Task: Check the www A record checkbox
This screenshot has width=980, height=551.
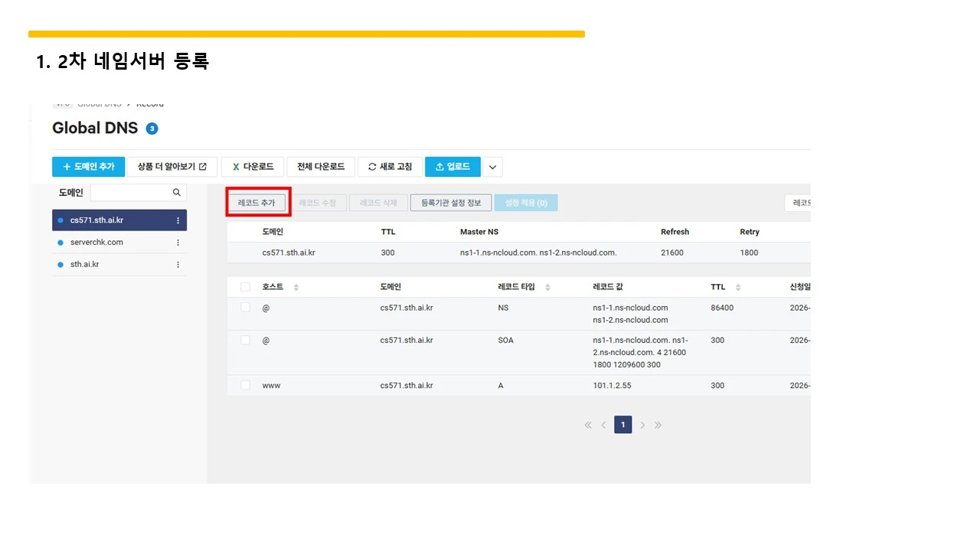Action: click(246, 386)
